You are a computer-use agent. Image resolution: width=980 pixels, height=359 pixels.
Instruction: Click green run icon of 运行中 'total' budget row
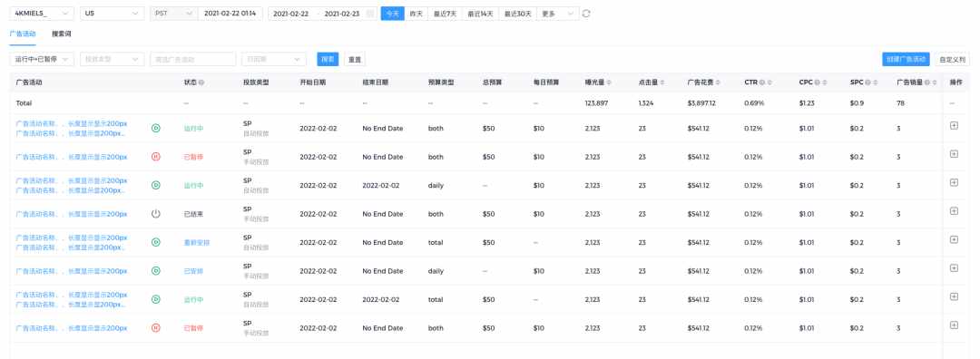click(156, 299)
